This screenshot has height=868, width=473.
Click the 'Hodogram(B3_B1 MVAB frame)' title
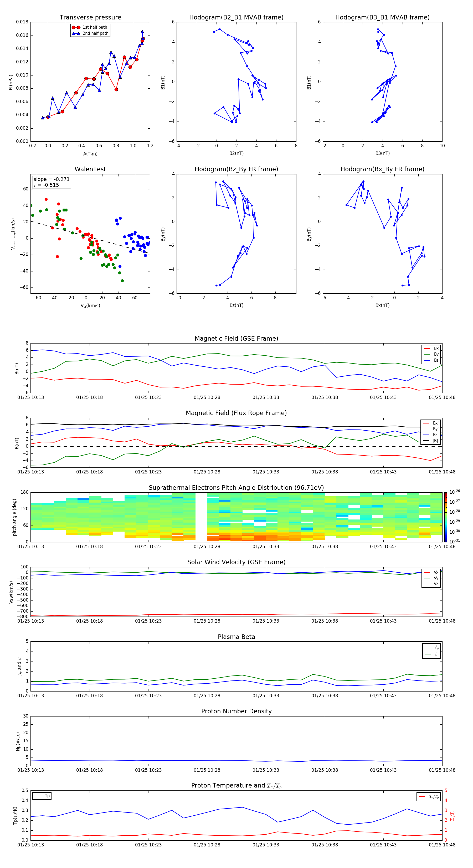pyautogui.click(x=382, y=18)
